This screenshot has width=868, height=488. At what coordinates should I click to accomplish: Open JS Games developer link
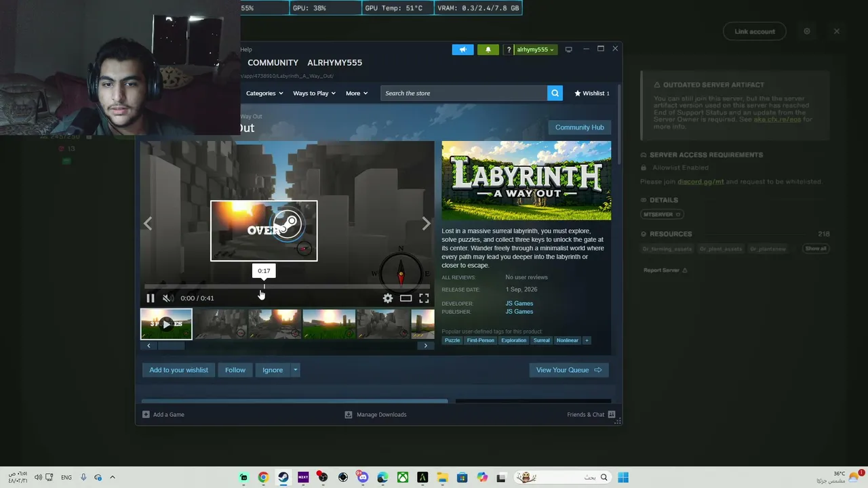pyautogui.click(x=519, y=304)
